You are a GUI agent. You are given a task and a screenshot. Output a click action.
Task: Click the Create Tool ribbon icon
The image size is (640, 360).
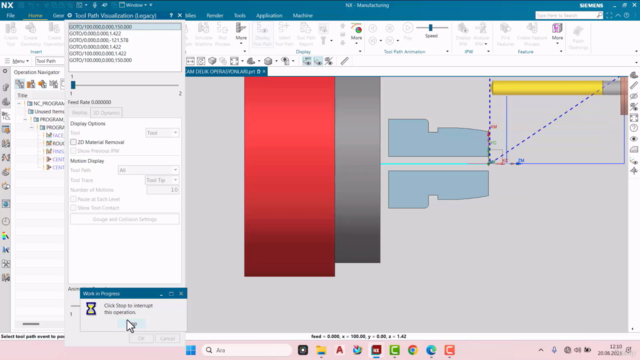(x=11, y=34)
